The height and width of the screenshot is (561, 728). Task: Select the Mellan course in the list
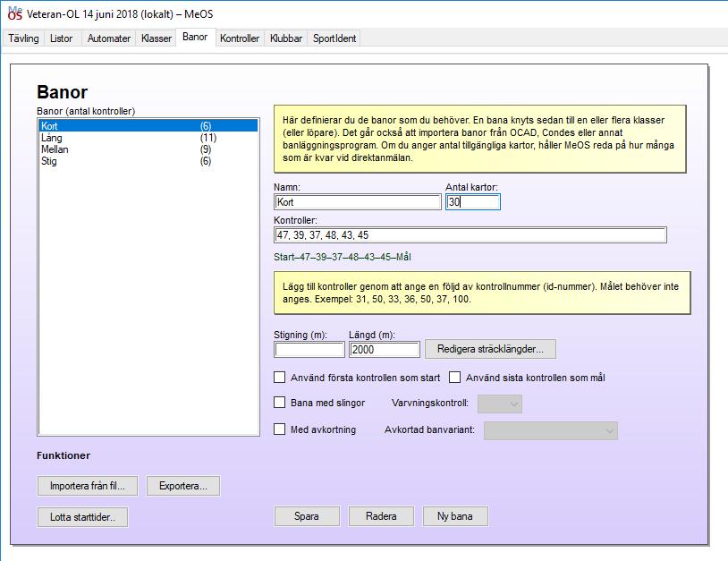click(x=148, y=149)
